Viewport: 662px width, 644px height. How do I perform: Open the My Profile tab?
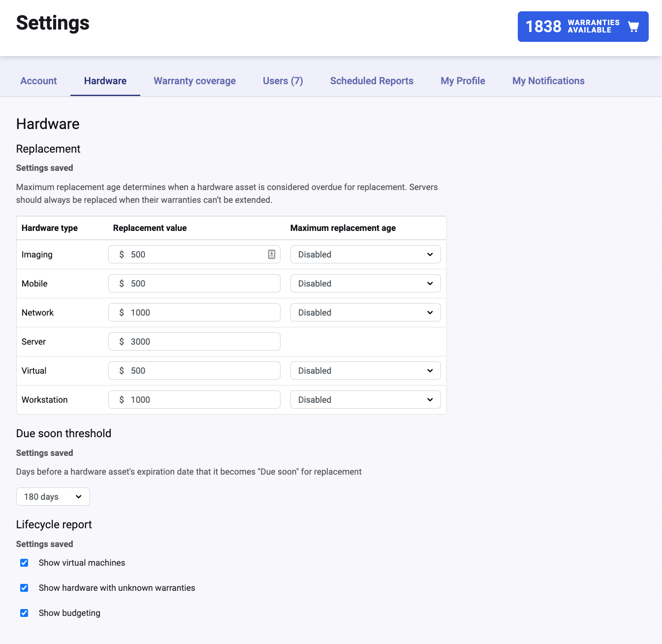[x=463, y=81]
